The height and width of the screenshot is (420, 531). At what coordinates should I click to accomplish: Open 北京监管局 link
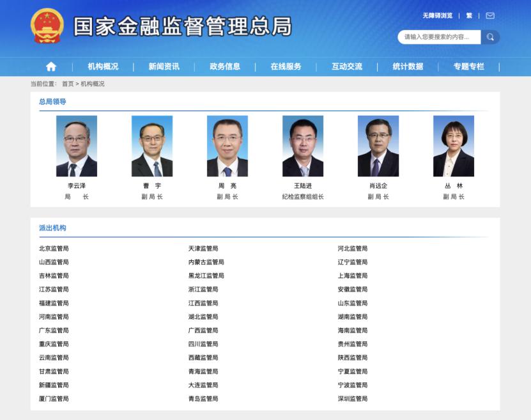[x=54, y=248]
